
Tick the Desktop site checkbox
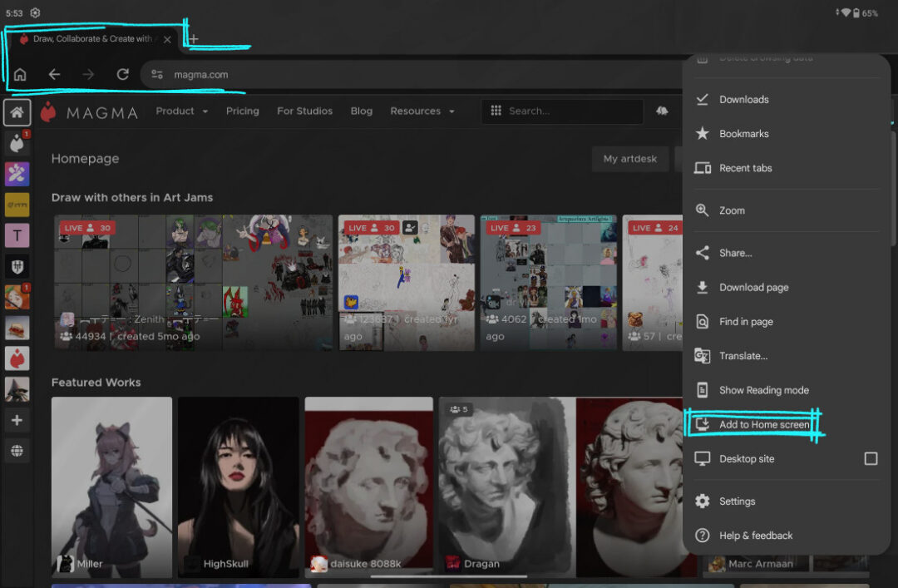click(871, 458)
